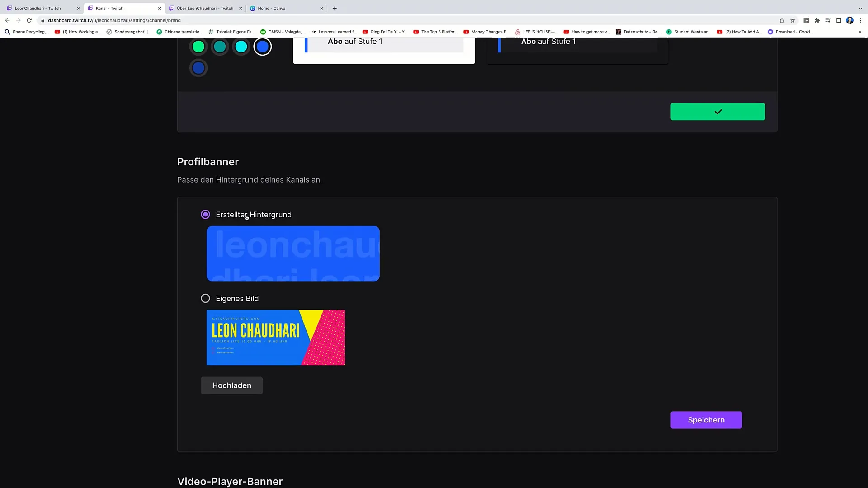This screenshot has width=868, height=488.
Task: Click the green circle color swatch
Action: coord(198,47)
